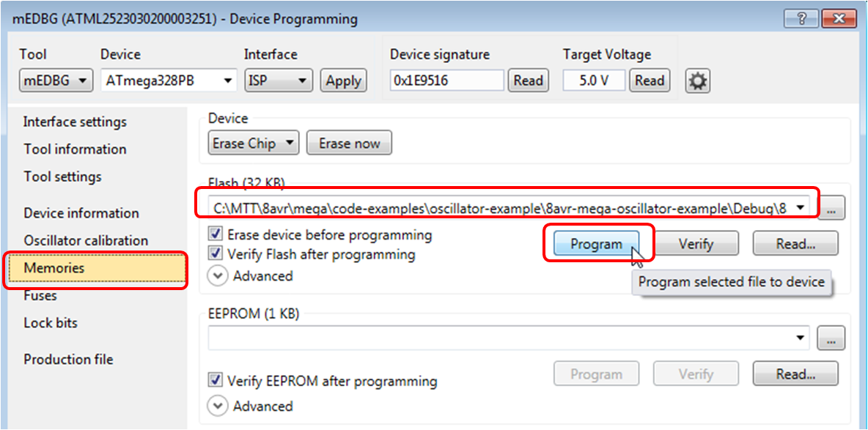Click the help question mark icon
868x430 pixels.
click(801, 19)
